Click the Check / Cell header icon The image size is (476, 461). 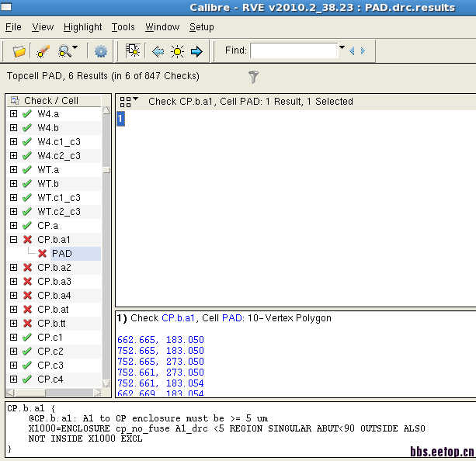click(15, 100)
